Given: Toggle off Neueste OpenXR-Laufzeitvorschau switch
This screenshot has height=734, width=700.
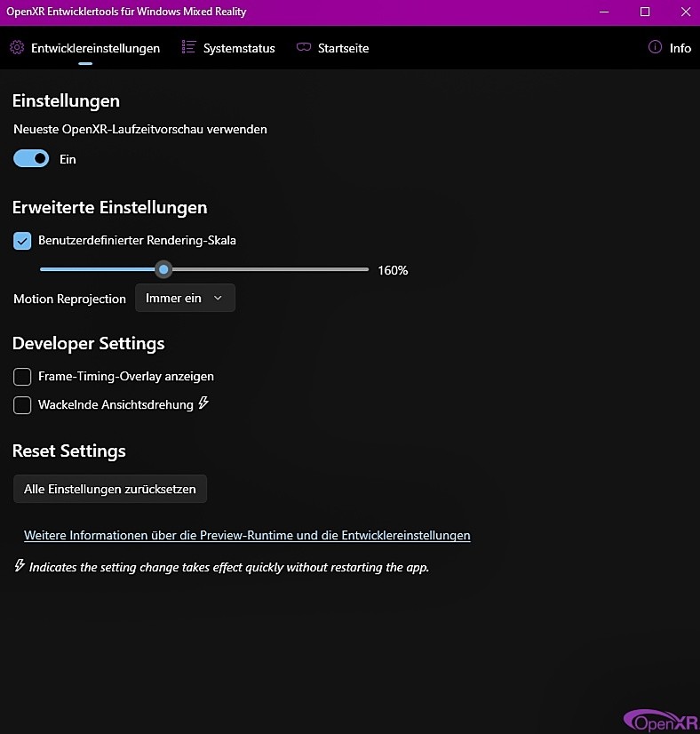Looking at the screenshot, I should point(31,159).
